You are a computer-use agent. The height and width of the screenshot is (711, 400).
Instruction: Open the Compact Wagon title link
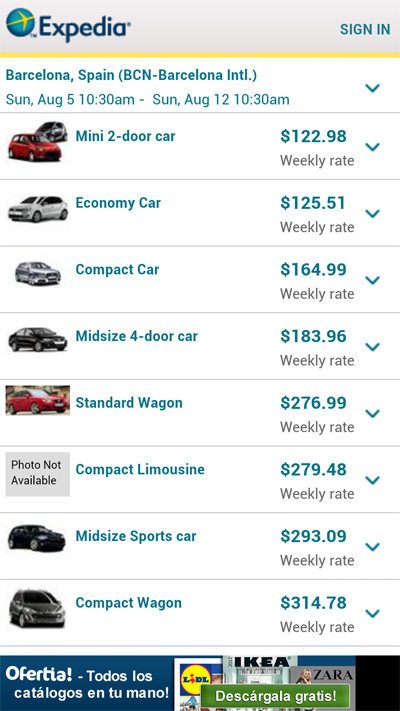pos(128,603)
